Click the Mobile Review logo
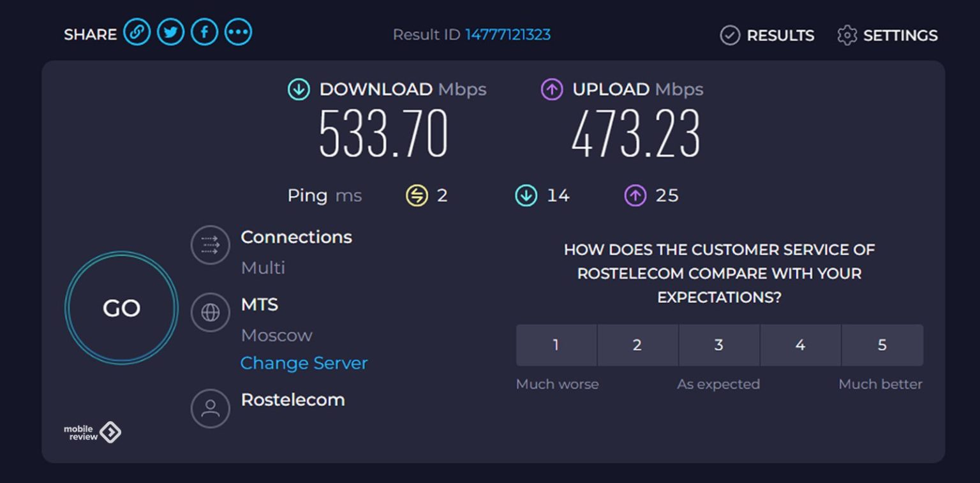The width and height of the screenshot is (980, 483). pyautogui.click(x=92, y=433)
